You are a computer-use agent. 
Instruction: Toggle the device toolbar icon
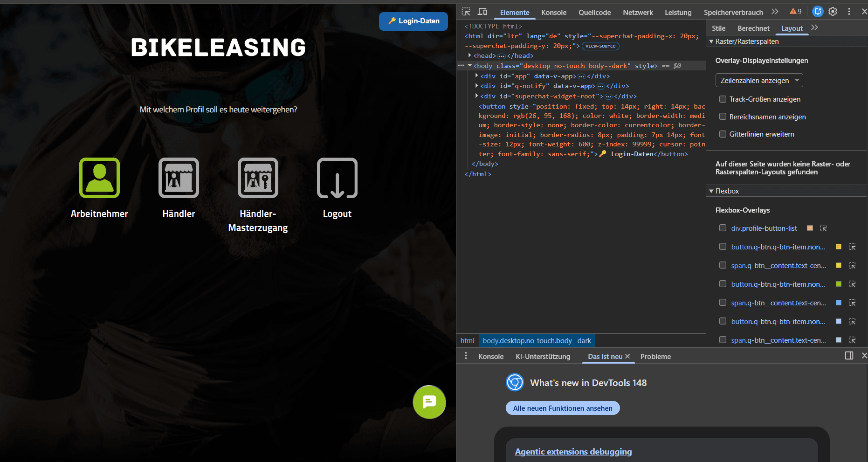482,12
